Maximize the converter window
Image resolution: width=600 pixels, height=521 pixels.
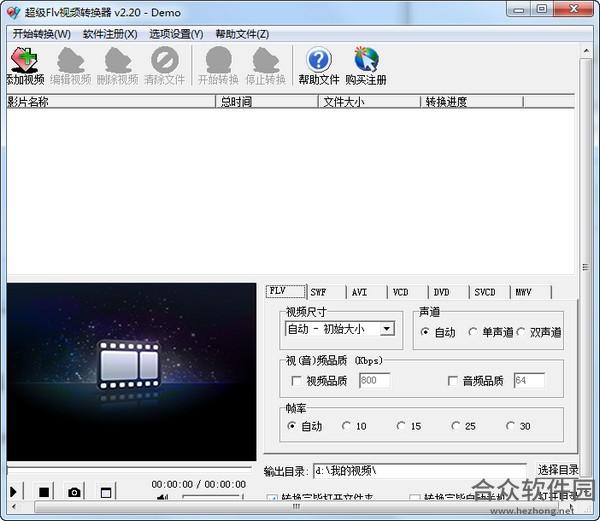542,9
